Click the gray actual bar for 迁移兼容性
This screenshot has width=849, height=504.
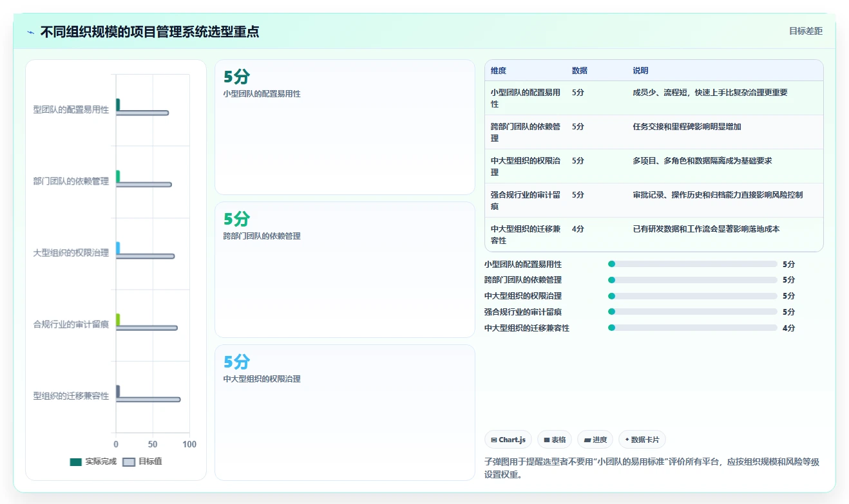(x=118, y=391)
